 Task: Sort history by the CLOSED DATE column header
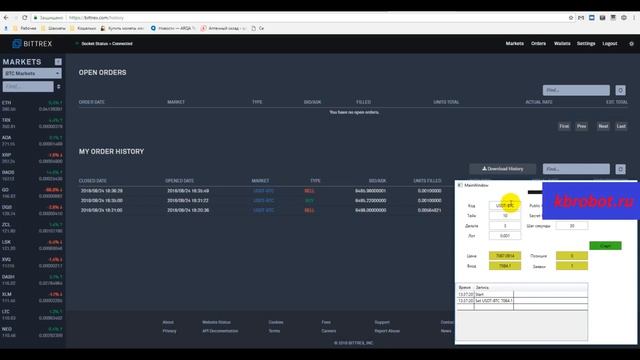(93, 181)
